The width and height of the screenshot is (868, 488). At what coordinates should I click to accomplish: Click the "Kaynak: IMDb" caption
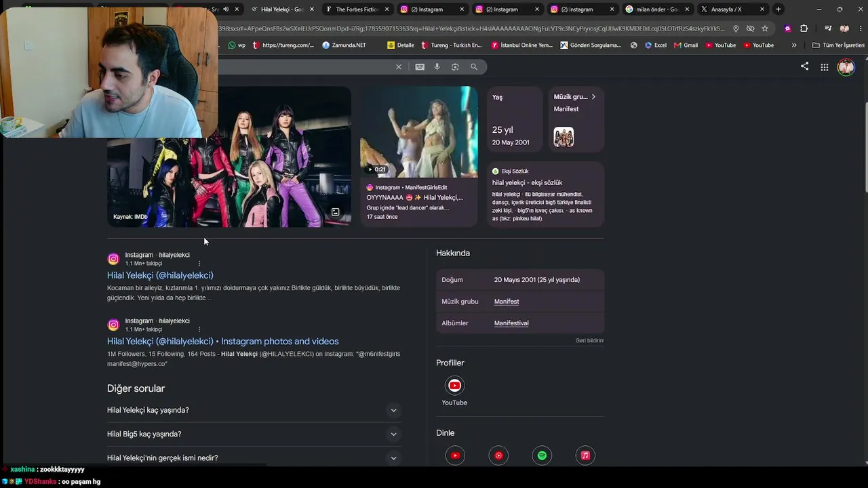[130, 217]
